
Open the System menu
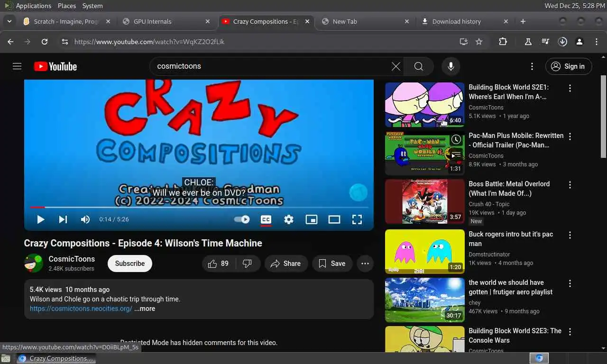[x=92, y=6]
